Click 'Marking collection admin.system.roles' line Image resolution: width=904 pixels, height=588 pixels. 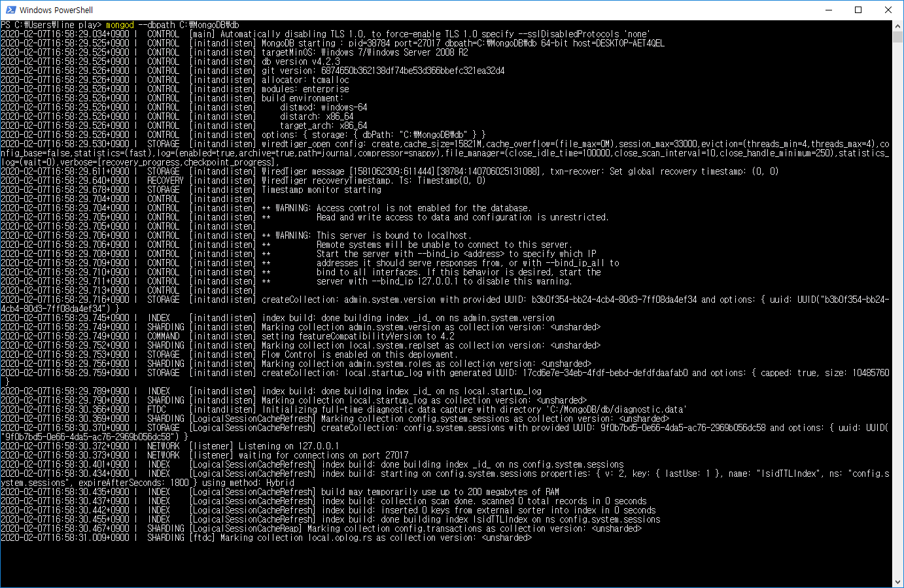[426, 364]
